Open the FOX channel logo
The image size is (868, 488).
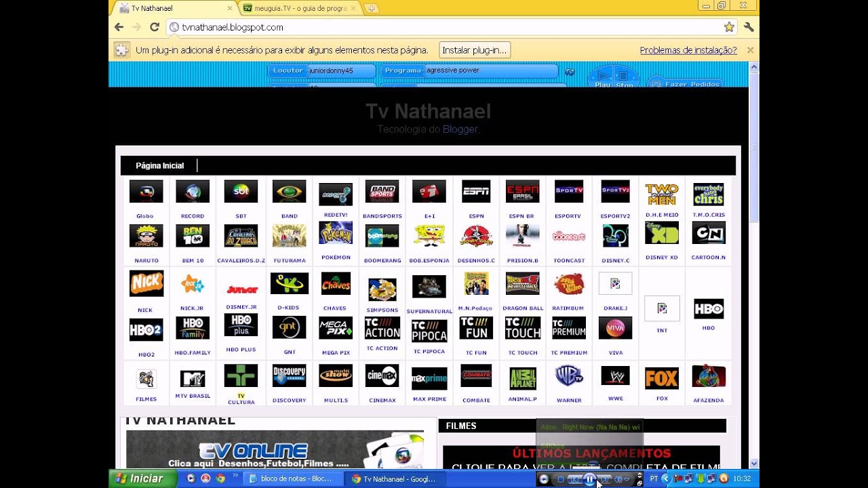[x=662, y=378]
